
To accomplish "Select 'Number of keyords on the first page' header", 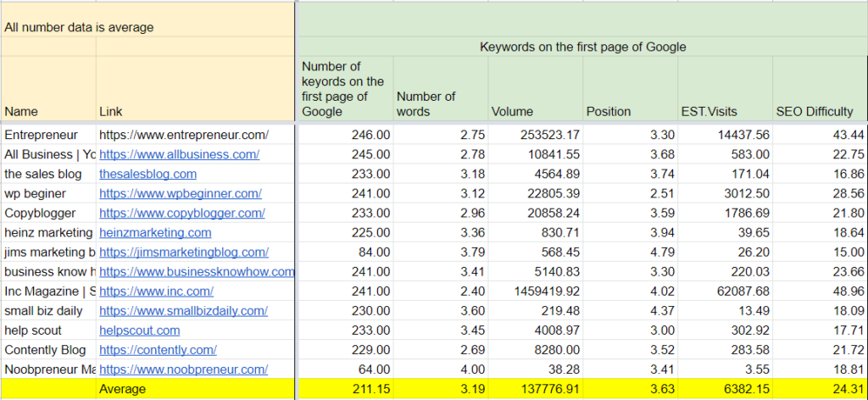I will [x=346, y=88].
